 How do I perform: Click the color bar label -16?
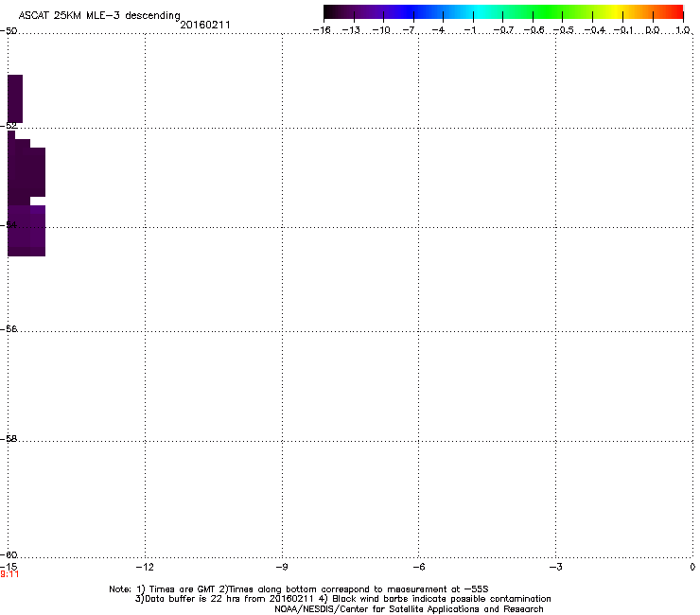coord(322,30)
